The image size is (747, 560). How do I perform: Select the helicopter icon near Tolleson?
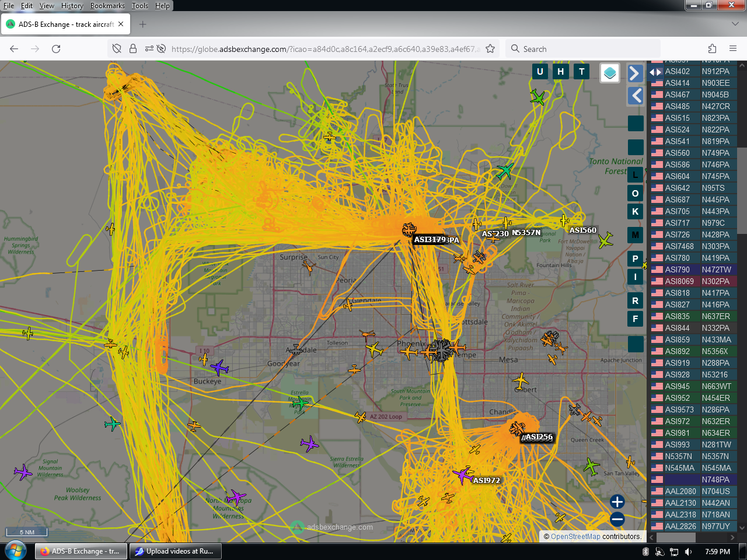[367, 334]
